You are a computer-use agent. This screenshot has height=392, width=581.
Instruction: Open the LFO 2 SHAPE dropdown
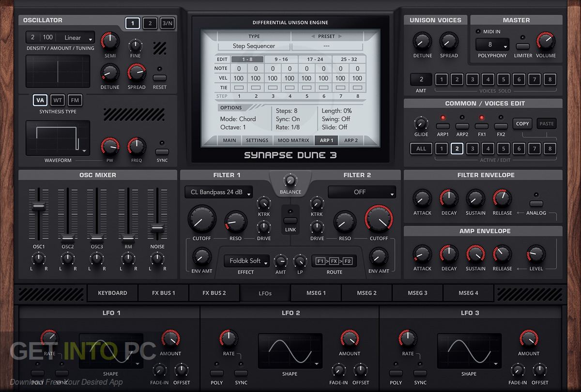(290, 351)
